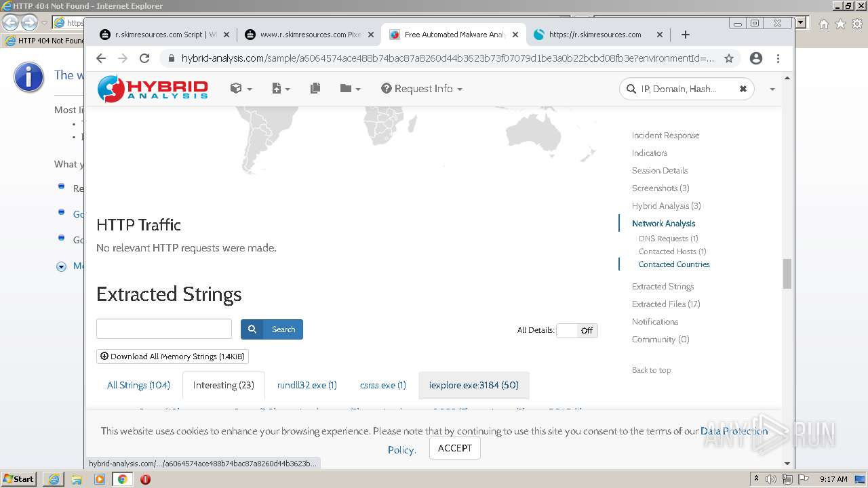Reload the hybrid-analysis page
Viewport: 868px width, 488px height.
tap(144, 58)
